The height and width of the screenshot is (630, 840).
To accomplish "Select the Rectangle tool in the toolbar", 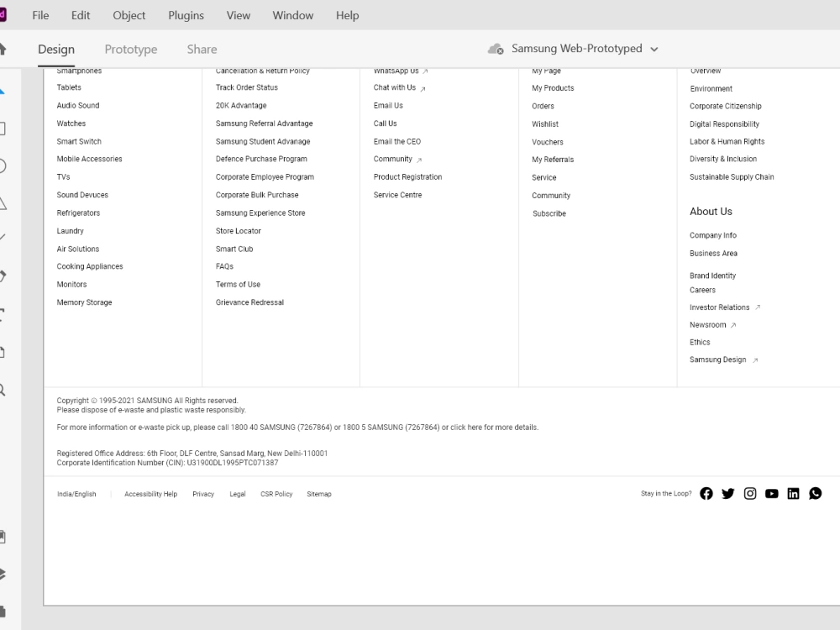I will [x=3, y=129].
